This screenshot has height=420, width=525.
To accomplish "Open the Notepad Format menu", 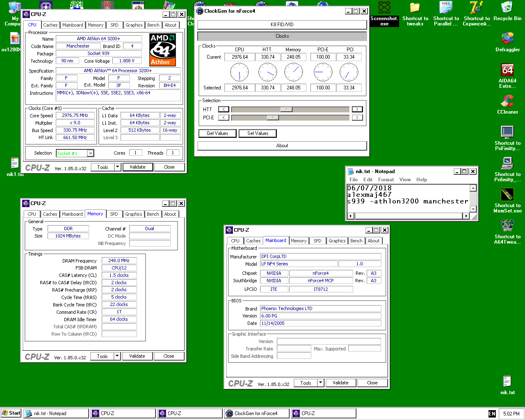I will click(386, 180).
